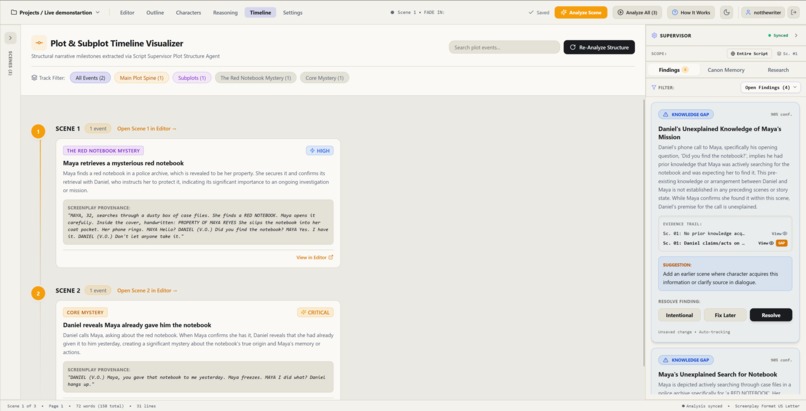Click the CRITICAL priority badge

315,312
